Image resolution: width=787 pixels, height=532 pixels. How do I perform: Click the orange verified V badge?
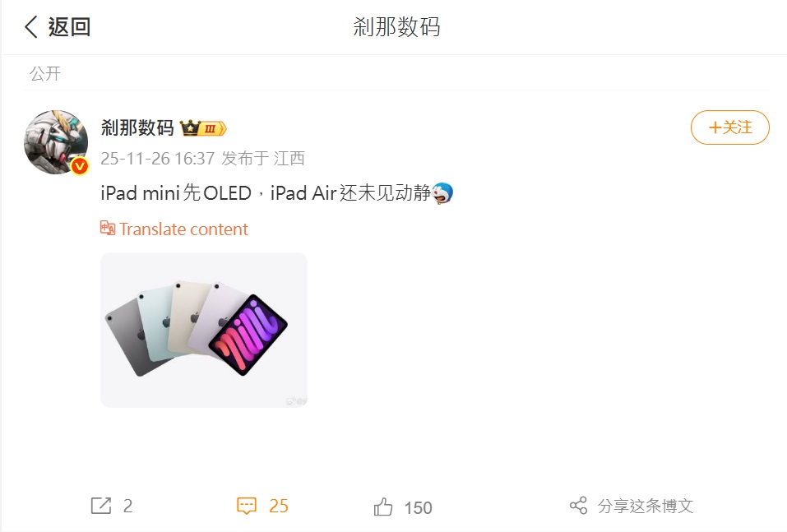(79, 165)
